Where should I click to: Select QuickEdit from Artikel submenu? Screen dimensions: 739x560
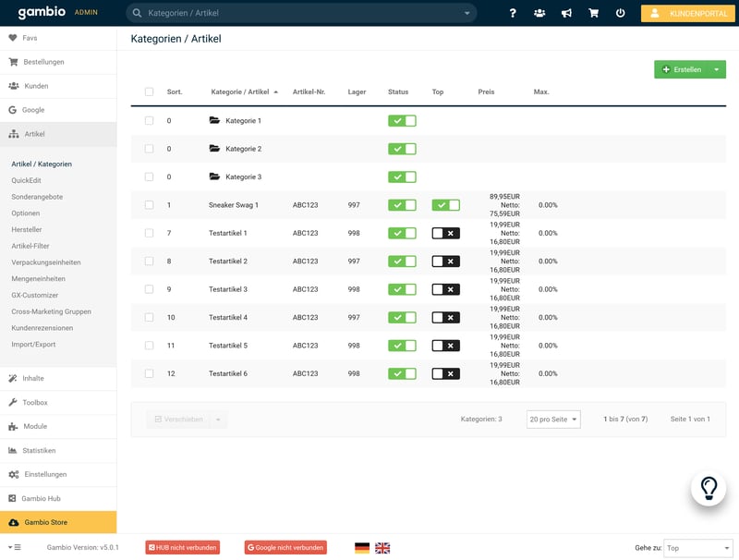[26, 181]
